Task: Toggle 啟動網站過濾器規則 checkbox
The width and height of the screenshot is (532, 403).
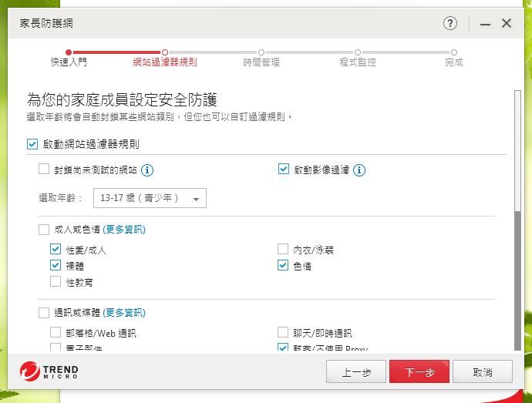Action: point(32,144)
